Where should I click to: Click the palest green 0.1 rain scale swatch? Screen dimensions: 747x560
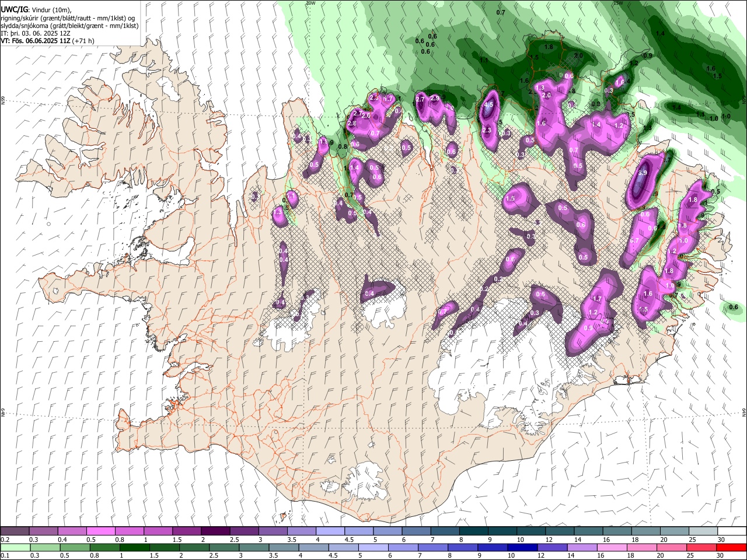pos(15,548)
